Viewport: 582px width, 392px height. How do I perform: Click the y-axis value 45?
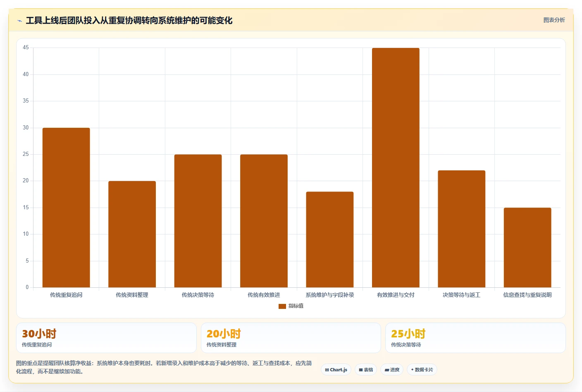click(x=26, y=48)
